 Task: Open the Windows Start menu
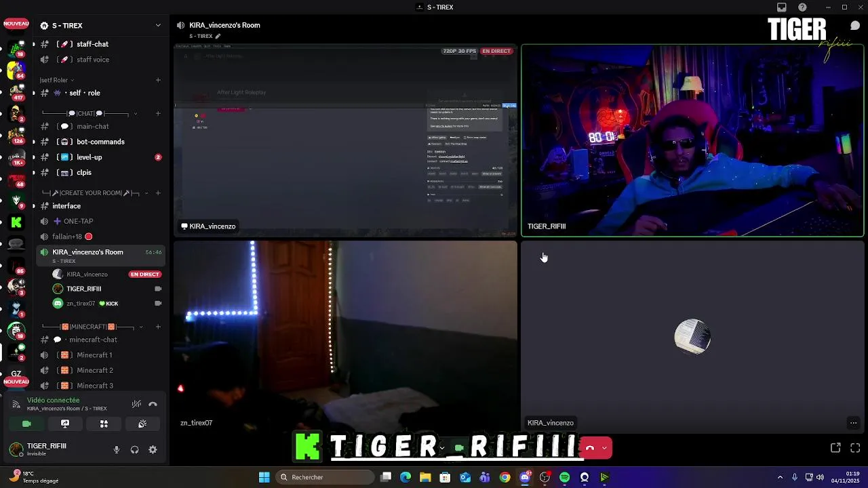pos(264,477)
